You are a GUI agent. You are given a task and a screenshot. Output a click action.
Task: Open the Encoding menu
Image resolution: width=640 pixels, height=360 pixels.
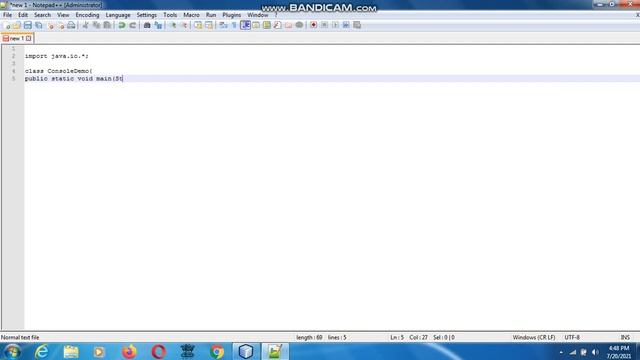click(87, 15)
